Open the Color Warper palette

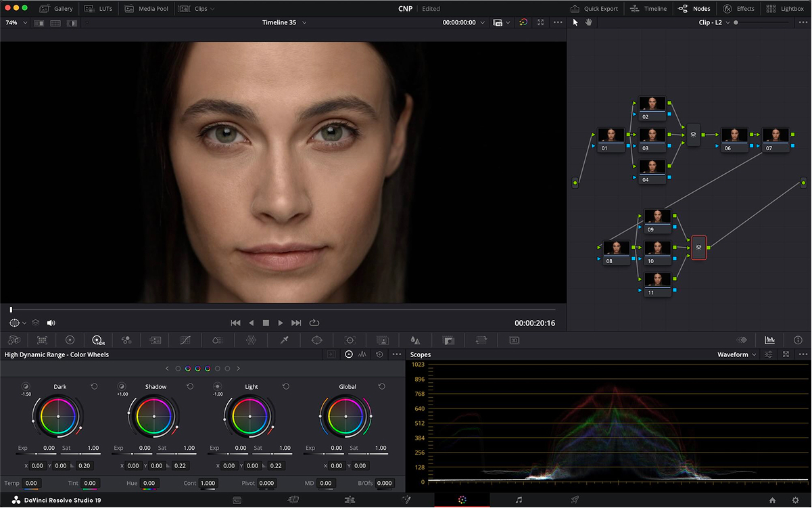tap(251, 340)
